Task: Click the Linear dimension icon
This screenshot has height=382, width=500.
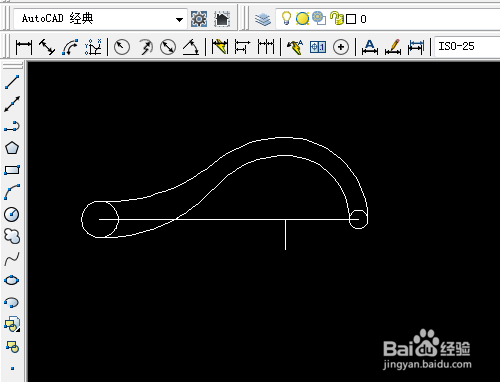Action: click(24, 47)
